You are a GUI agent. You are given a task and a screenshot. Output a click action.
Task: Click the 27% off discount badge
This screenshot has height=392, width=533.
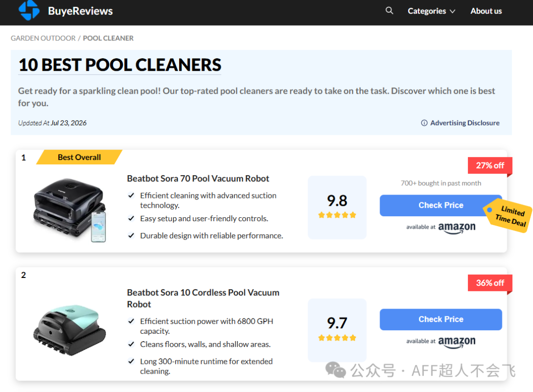490,165
